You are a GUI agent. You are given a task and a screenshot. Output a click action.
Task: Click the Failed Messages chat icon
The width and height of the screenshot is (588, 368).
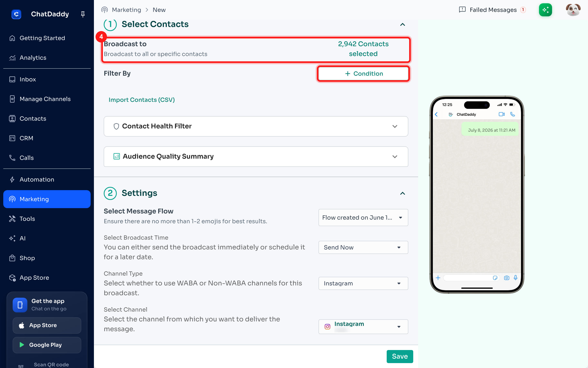462,10
